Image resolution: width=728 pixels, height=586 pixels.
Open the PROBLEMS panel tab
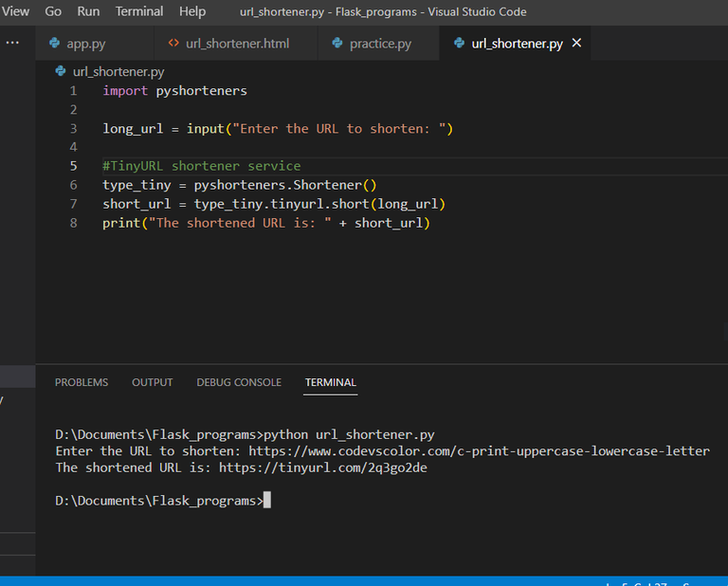click(x=82, y=382)
